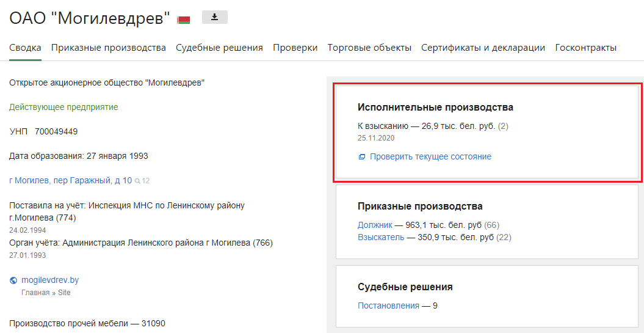Screen dimensions: 644x333
Task: Switch to Судебные решения tab
Action: click(x=219, y=48)
